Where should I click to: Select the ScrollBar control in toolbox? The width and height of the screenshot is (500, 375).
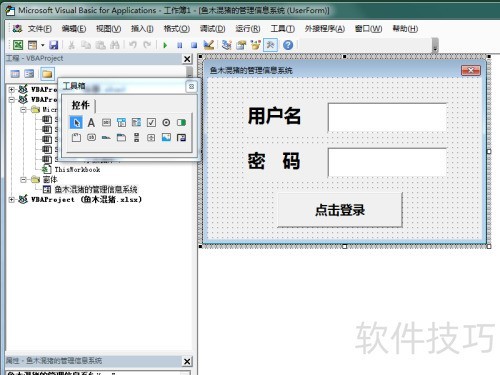pos(136,137)
